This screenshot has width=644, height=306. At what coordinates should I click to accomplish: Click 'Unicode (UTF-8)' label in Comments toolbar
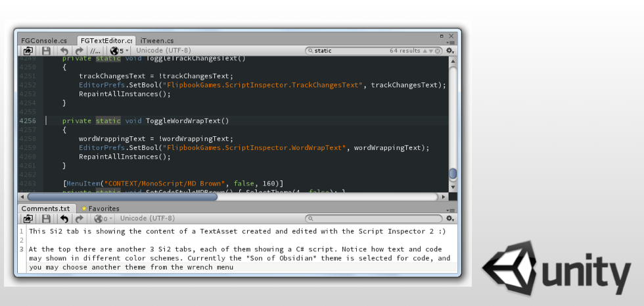pyautogui.click(x=147, y=218)
